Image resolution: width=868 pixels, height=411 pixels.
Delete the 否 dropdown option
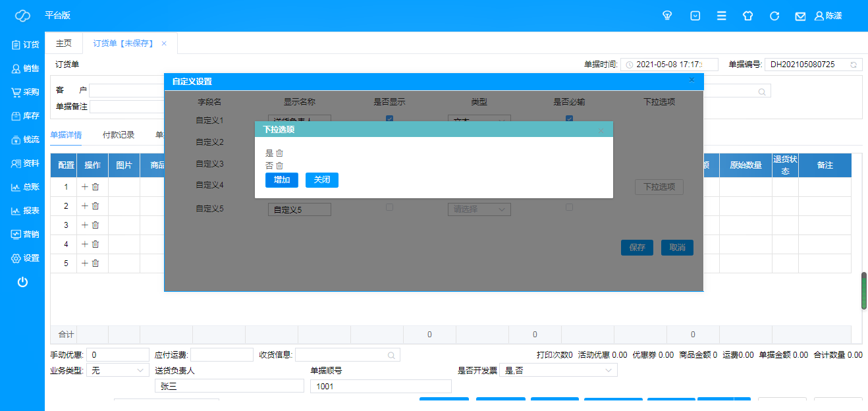click(x=280, y=166)
